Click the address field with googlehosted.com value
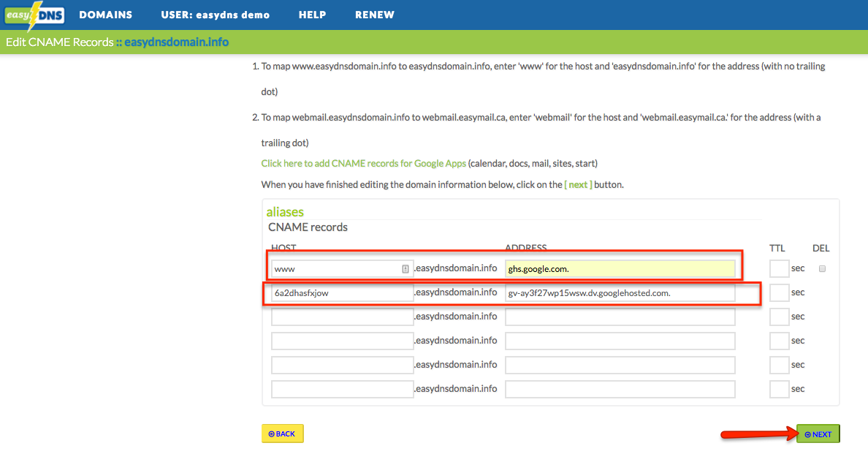868x454 pixels. click(620, 293)
